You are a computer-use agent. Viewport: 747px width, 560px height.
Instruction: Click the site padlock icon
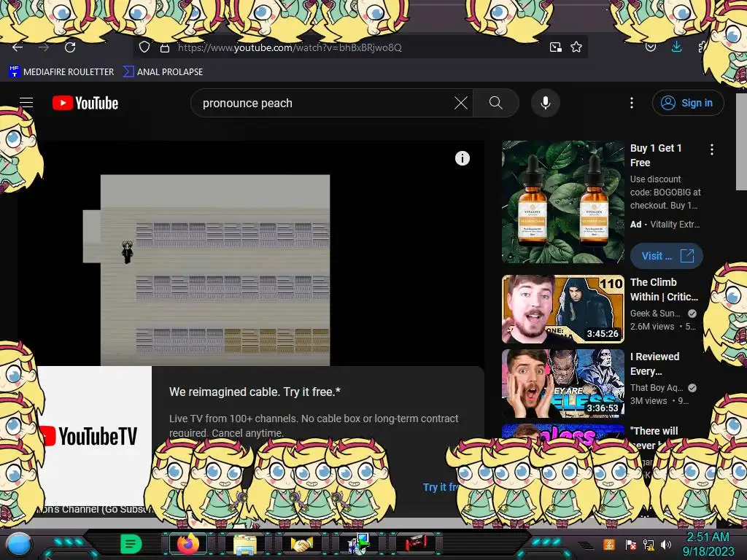coord(164,47)
